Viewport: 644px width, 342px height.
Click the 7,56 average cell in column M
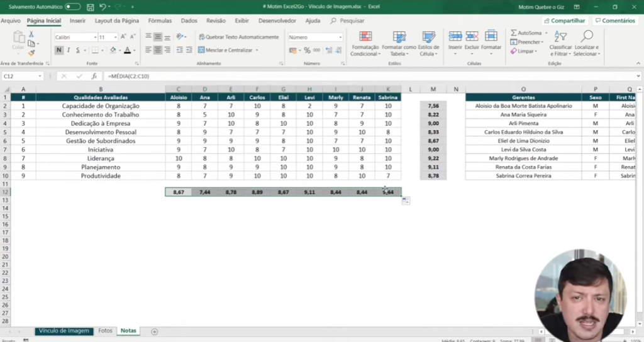click(433, 106)
